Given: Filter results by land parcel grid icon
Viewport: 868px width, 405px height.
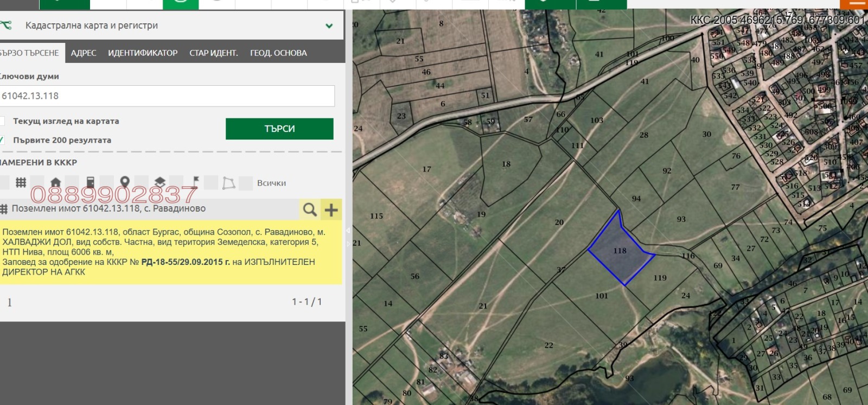Looking at the screenshot, I should coord(21,182).
